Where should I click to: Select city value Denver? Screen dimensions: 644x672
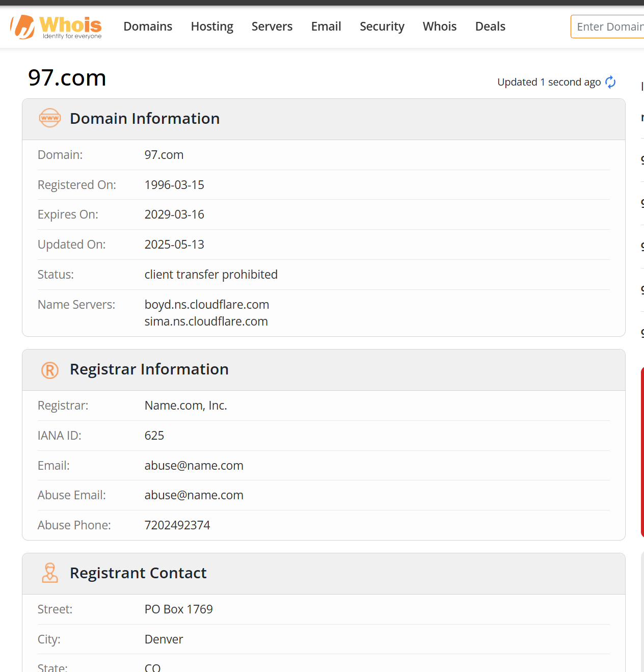pyautogui.click(x=164, y=639)
